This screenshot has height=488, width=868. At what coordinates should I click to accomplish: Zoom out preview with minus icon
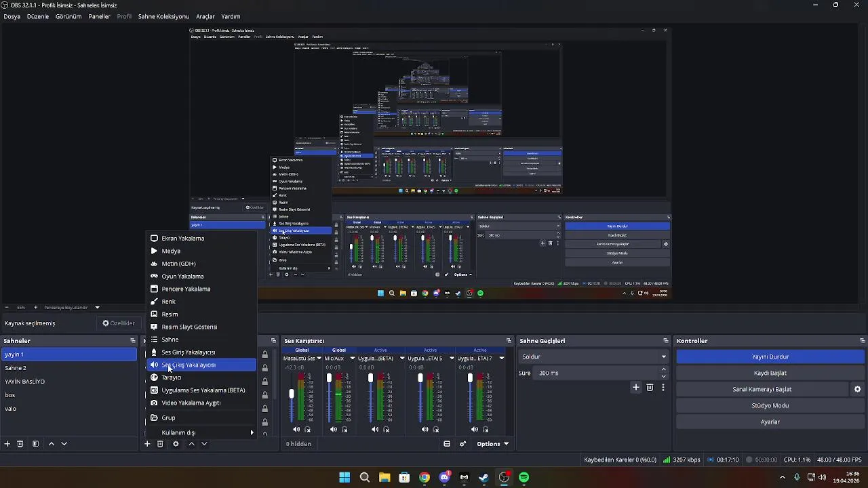[7, 307]
